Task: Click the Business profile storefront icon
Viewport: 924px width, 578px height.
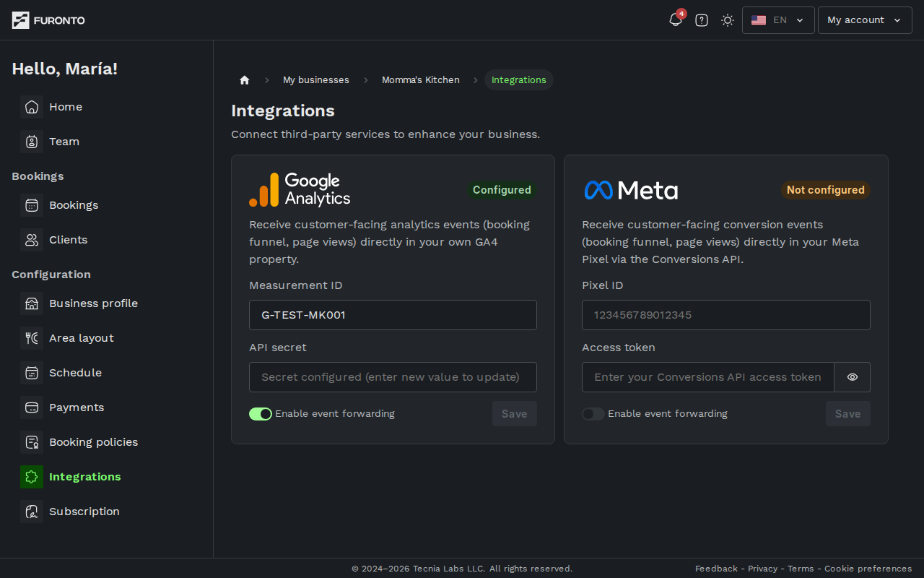Action: 32,303
